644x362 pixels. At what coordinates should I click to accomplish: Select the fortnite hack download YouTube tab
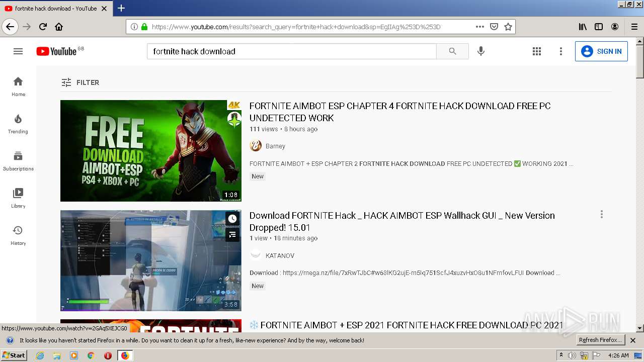coord(55,8)
